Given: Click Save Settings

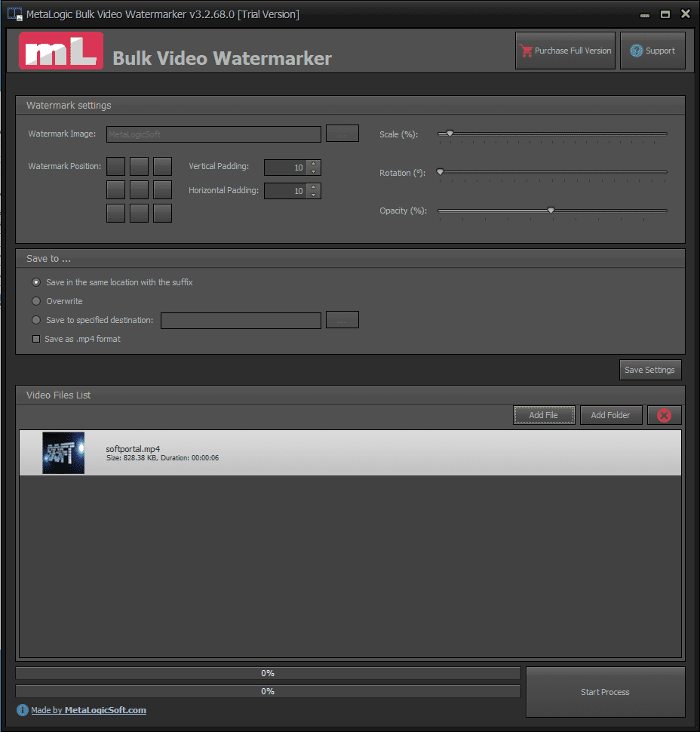Looking at the screenshot, I should pyautogui.click(x=650, y=370).
